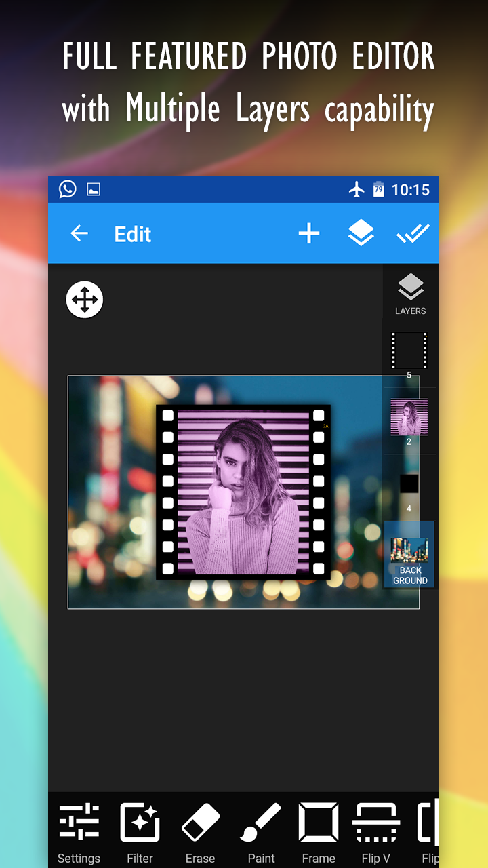Select layer 2 purple portrait thumbnail
The height and width of the screenshot is (868, 488).
point(409,417)
